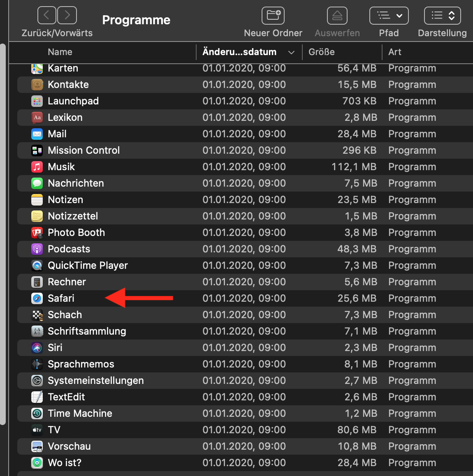Select the Wo ist? app icon
Image resolution: width=473 pixels, height=476 pixels.
37,463
